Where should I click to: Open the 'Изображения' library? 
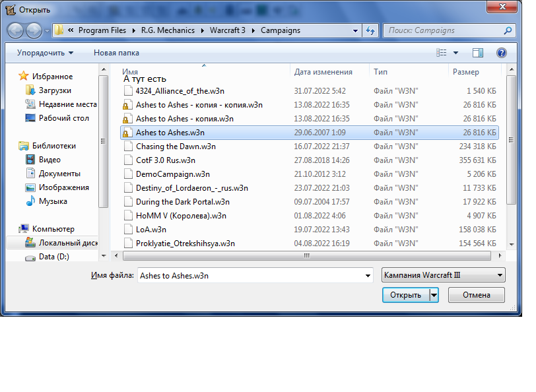click(x=63, y=187)
